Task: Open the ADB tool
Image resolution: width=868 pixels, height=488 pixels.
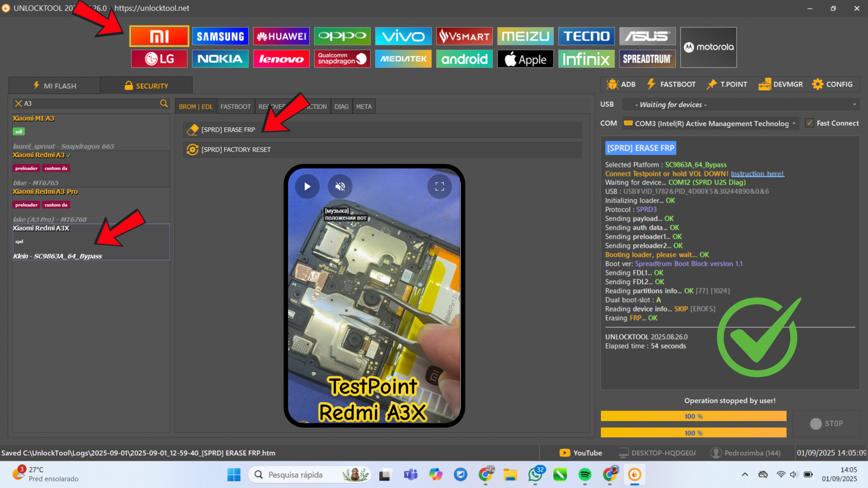Action: (x=621, y=84)
